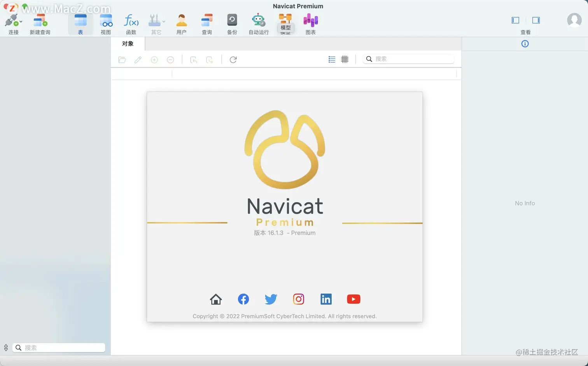The image size is (588, 366).
Task: Open the LinkedIn link
Action: click(x=326, y=299)
